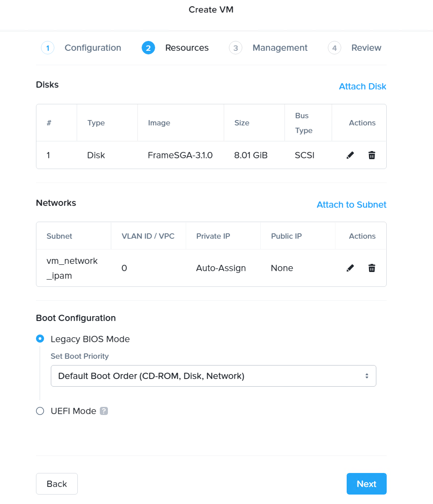Switch to the Management step
This screenshot has width=433, height=504.
[x=280, y=48]
